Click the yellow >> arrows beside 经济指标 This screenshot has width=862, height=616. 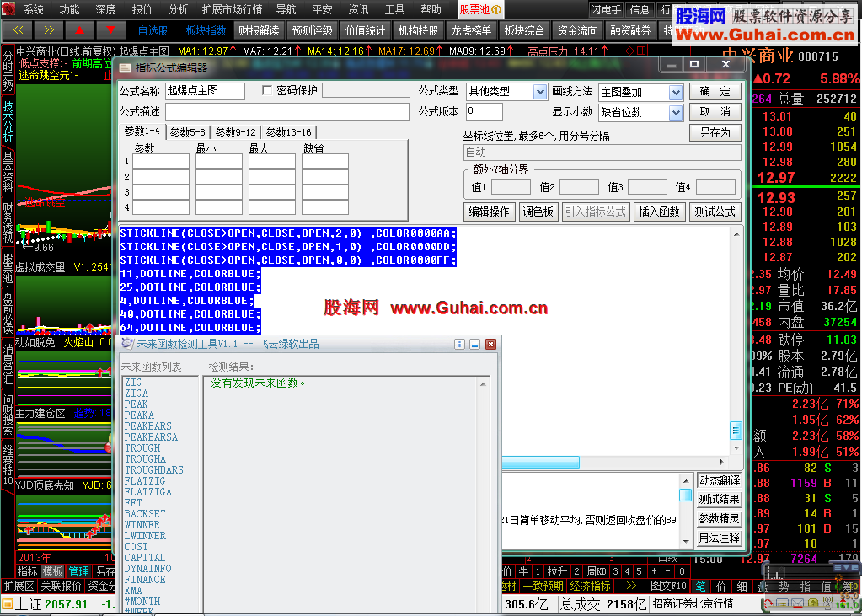tap(631, 586)
